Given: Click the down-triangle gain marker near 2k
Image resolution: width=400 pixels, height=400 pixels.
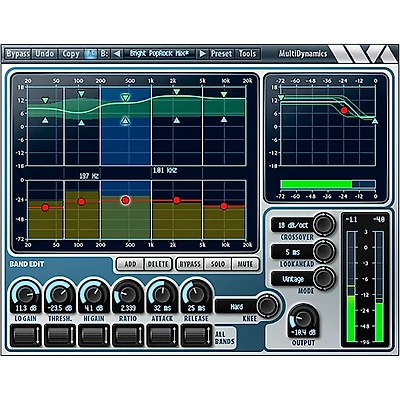Looking at the screenshot, I should (x=176, y=92).
